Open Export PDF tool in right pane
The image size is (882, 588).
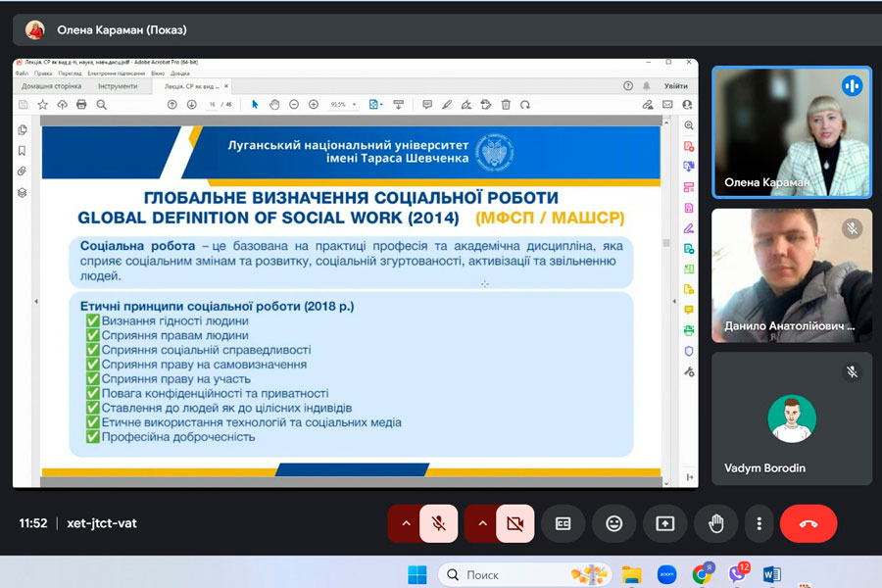(x=689, y=167)
